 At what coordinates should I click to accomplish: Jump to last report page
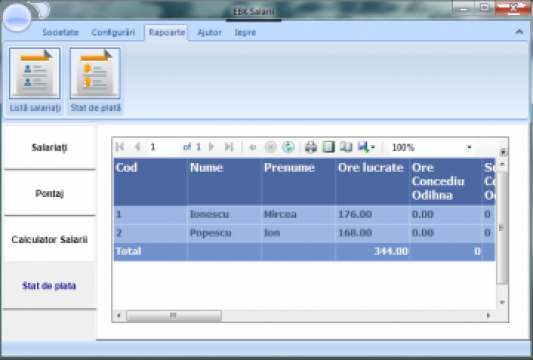coord(229,147)
